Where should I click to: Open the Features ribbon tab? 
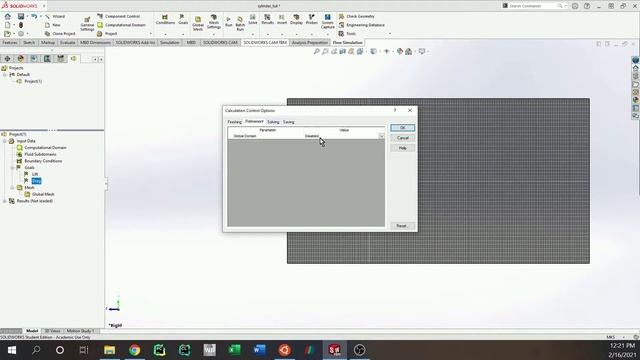(x=10, y=42)
